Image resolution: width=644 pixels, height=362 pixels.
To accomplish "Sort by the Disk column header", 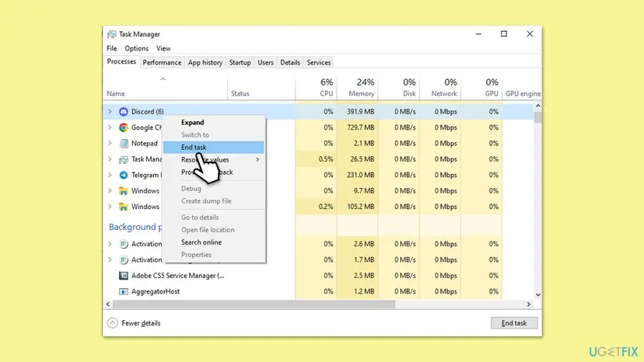I will [x=399, y=88].
